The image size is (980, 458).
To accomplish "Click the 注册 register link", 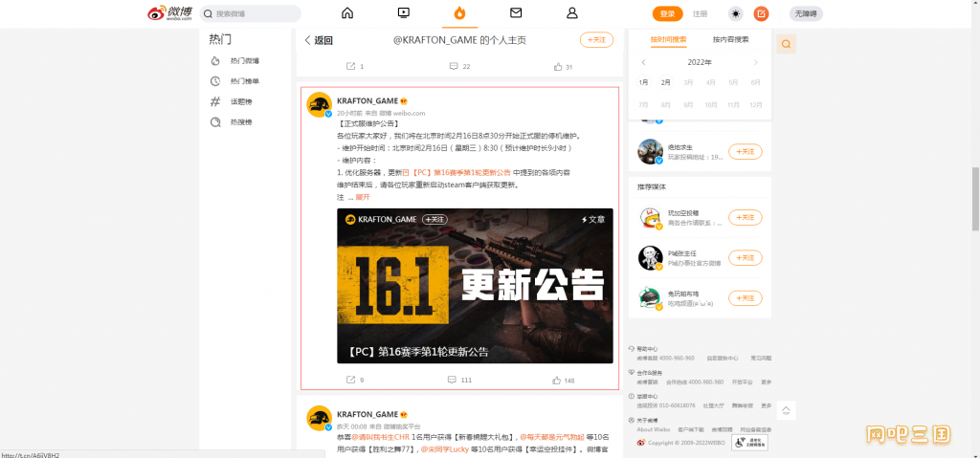I will tap(700, 13).
